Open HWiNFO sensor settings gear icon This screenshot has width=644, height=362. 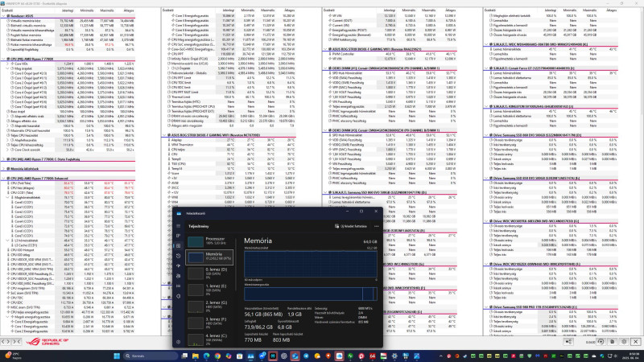pos(624,341)
